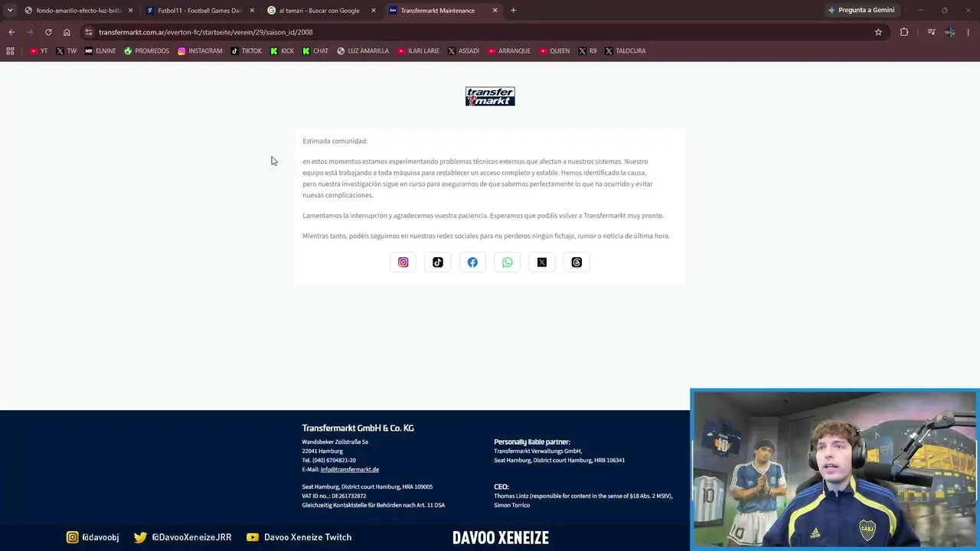This screenshot has width=980, height=551.
Task: Select the Transfermarkt Maintenance tab
Action: tap(443, 11)
